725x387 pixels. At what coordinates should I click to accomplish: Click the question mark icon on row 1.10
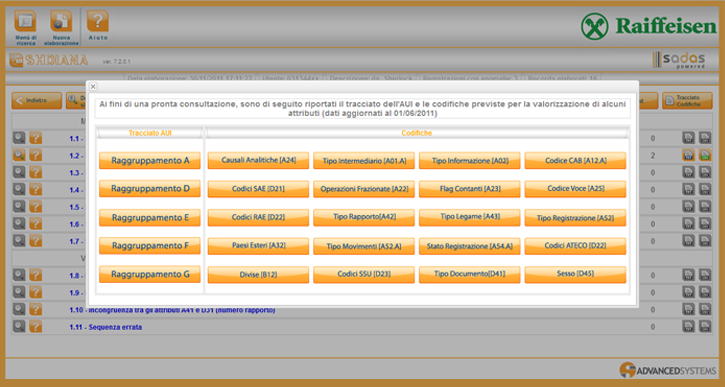tap(36, 309)
